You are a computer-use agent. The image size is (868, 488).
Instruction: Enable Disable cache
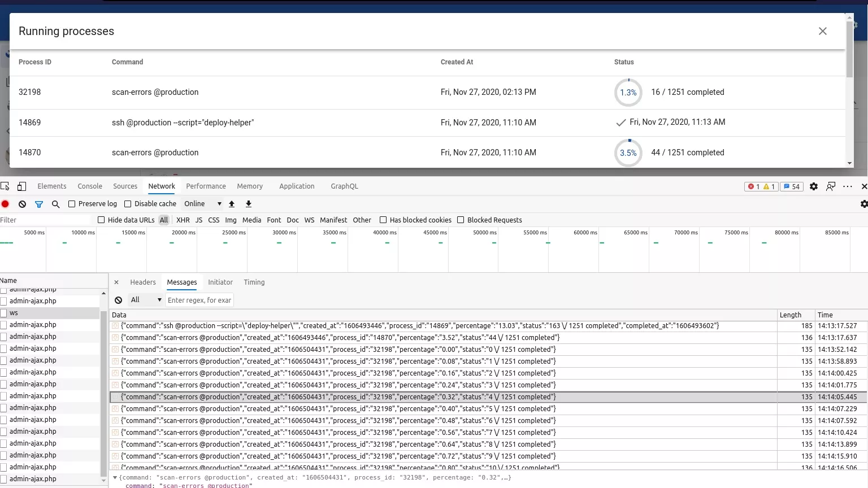pyautogui.click(x=129, y=204)
